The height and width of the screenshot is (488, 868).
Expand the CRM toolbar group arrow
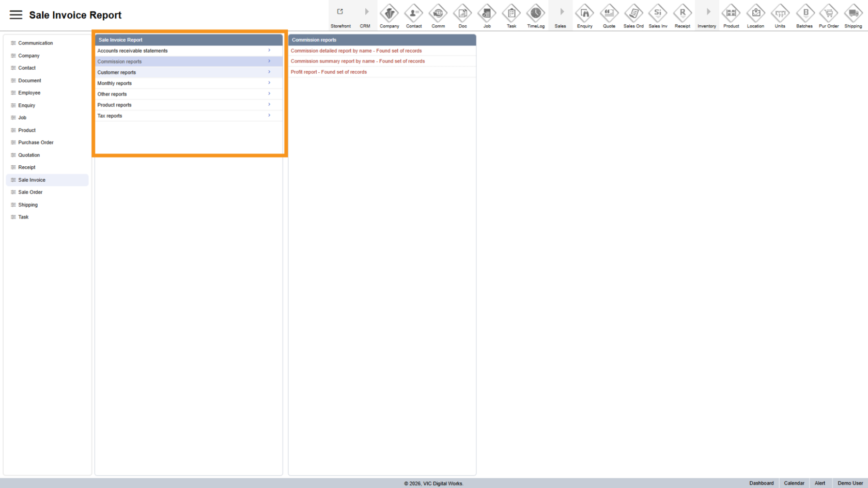(x=365, y=12)
